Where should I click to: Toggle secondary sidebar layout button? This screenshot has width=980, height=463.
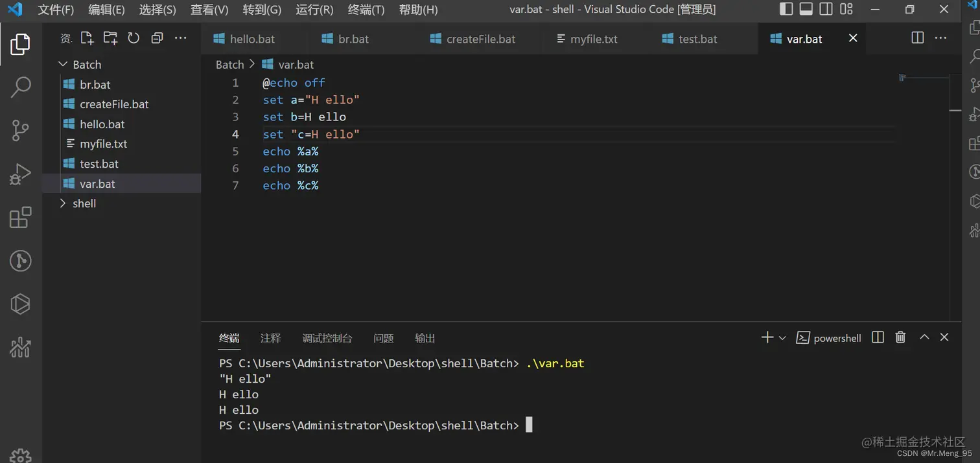(x=826, y=9)
